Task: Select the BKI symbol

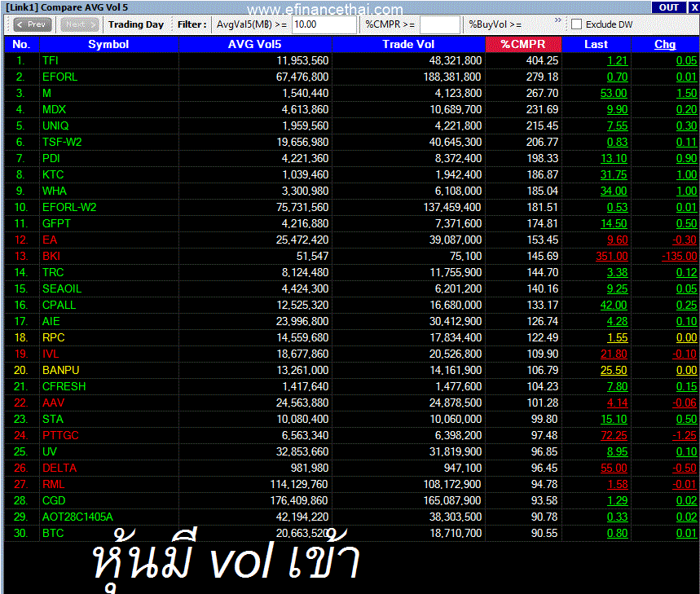Action: 51,256
